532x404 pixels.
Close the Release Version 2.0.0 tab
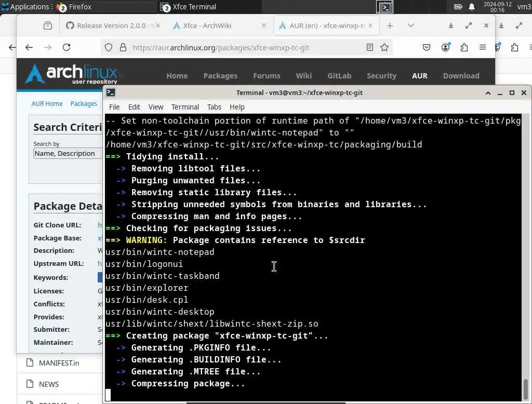(x=158, y=26)
